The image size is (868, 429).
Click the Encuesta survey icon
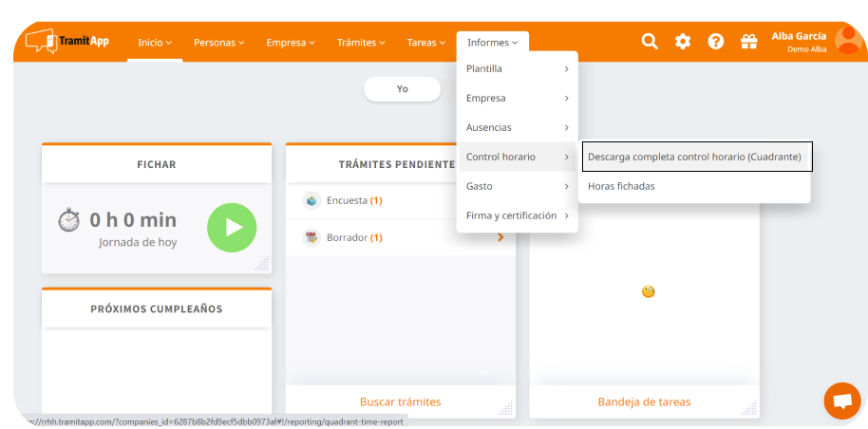pos(311,200)
